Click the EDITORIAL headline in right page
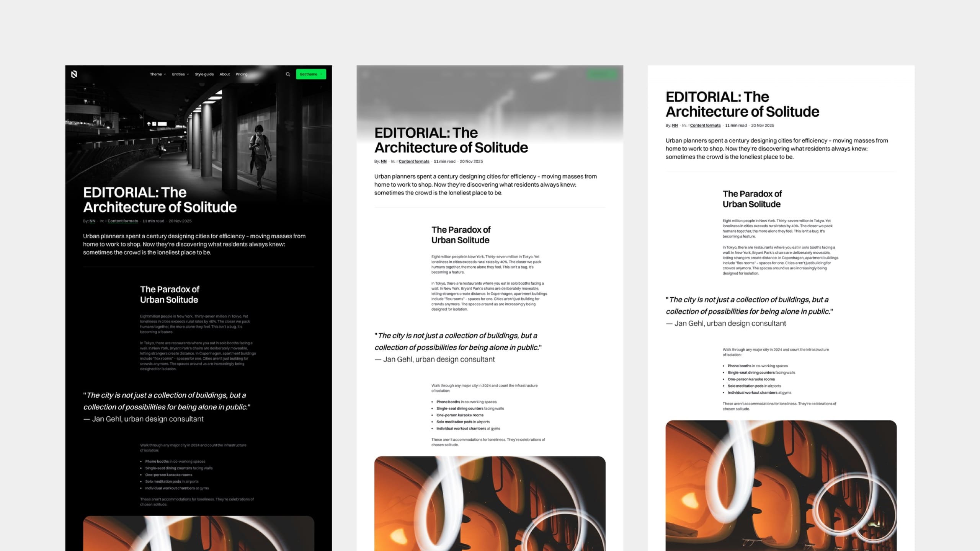This screenshot has width=980, height=551. pyautogui.click(x=742, y=104)
